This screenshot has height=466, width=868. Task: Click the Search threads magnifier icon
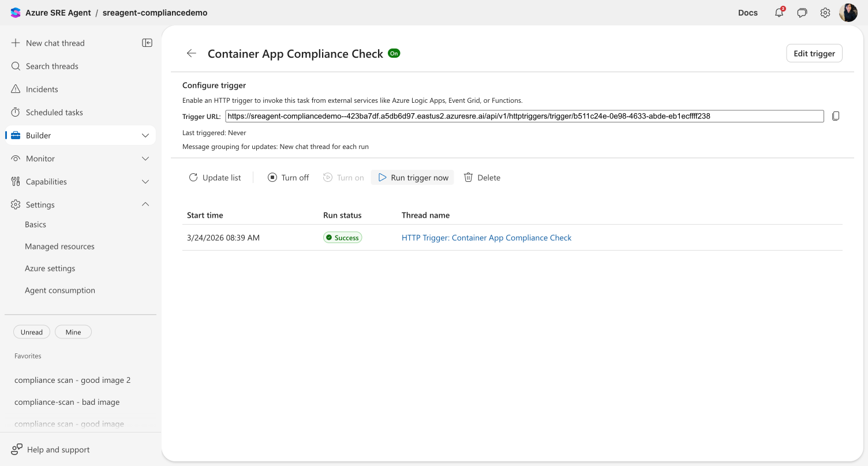[16, 66]
